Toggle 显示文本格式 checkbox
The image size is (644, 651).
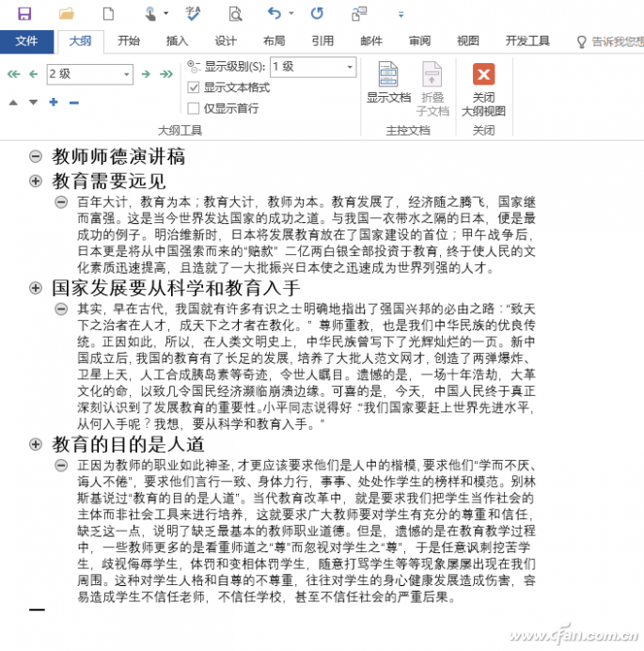pos(194,87)
